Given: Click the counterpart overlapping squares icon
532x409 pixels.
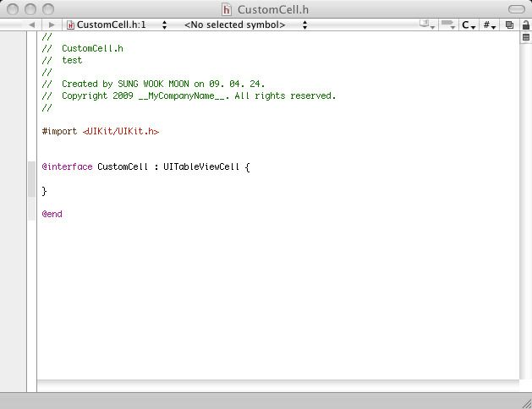Looking at the screenshot, I should tap(509, 25).
